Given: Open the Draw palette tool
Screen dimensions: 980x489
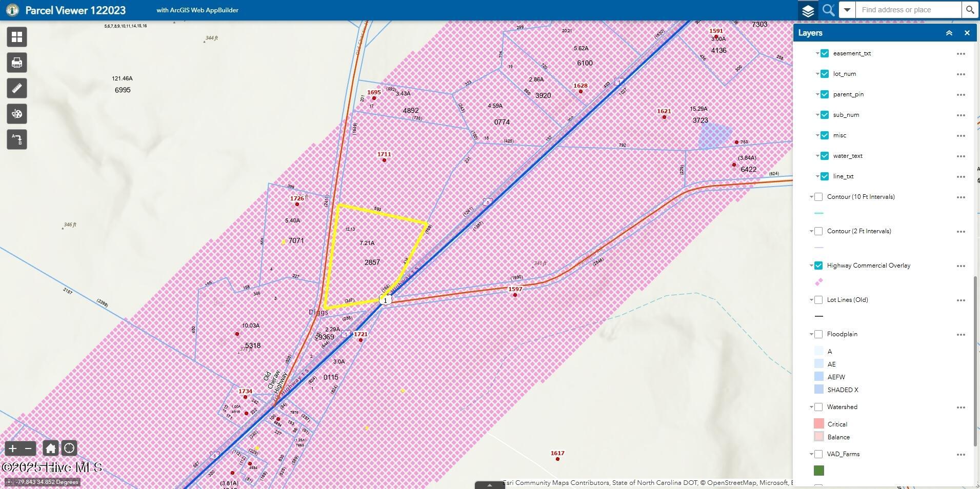Looking at the screenshot, I should [16, 113].
